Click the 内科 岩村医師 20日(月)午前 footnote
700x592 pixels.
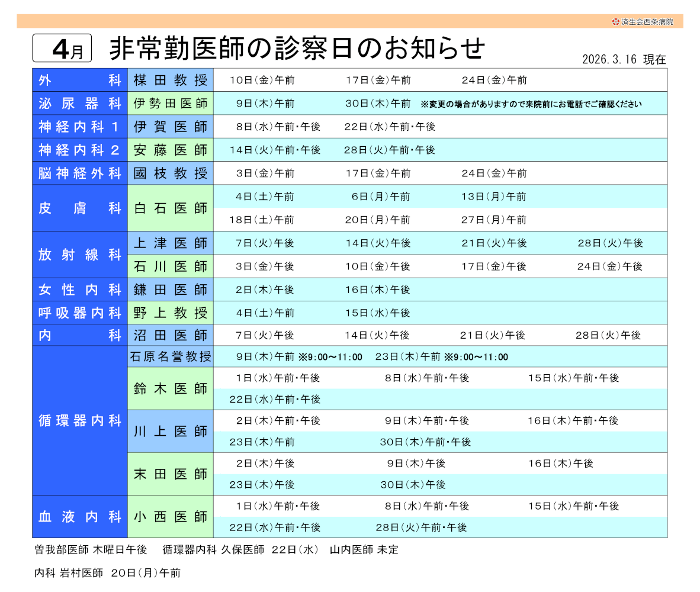click(x=107, y=573)
